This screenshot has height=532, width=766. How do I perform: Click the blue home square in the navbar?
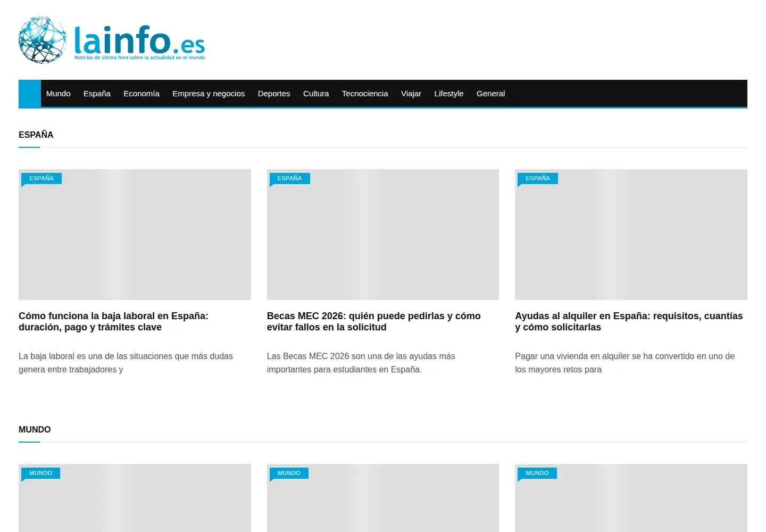[x=30, y=94]
